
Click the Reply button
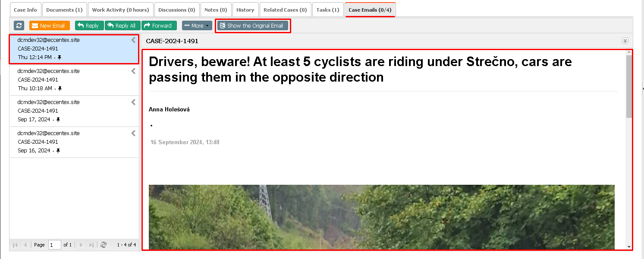pos(89,25)
